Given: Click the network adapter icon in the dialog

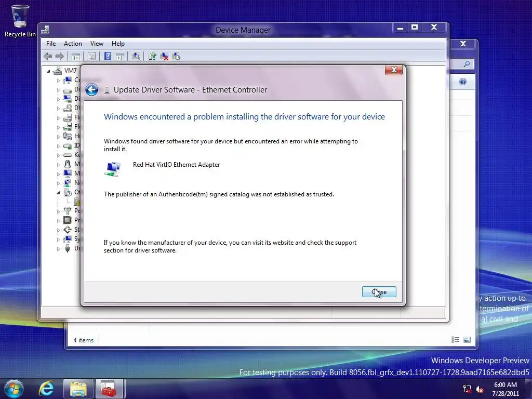Looking at the screenshot, I should point(112,169).
